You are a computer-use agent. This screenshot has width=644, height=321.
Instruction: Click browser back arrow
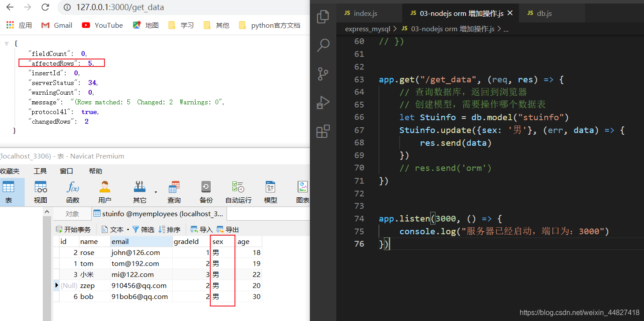10,7
